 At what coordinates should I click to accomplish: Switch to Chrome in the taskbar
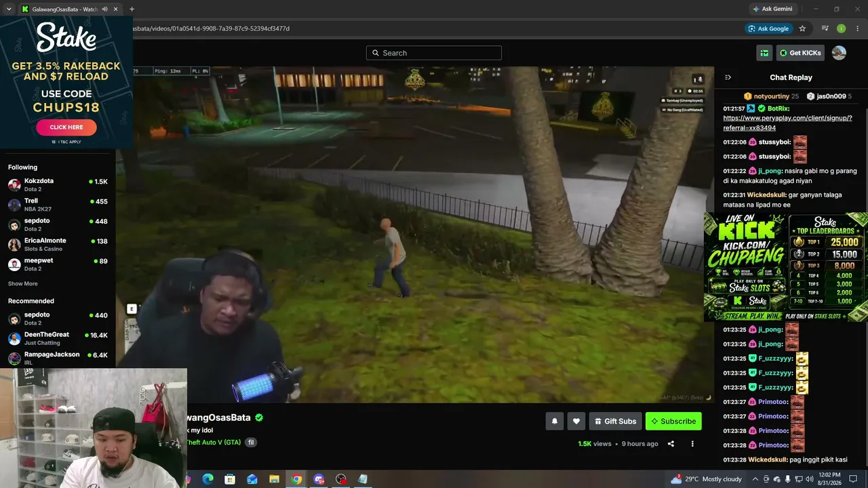[x=296, y=479]
